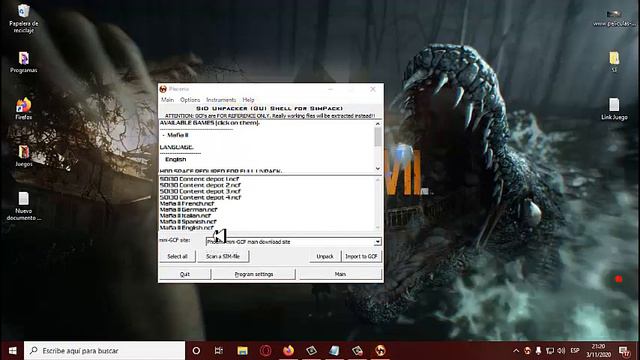The height and width of the screenshot is (360, 640).
Task: Open the Options menu
Action: [190, 100]
